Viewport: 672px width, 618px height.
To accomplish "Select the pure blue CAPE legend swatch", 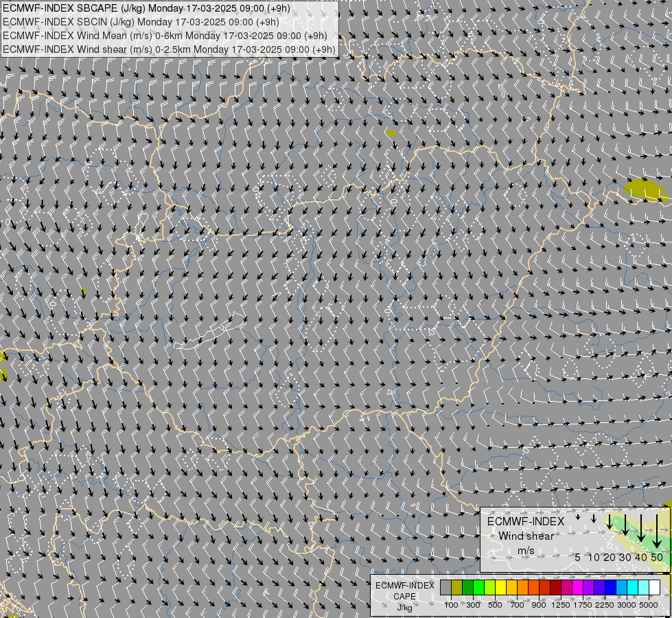I will pos(611,588).
